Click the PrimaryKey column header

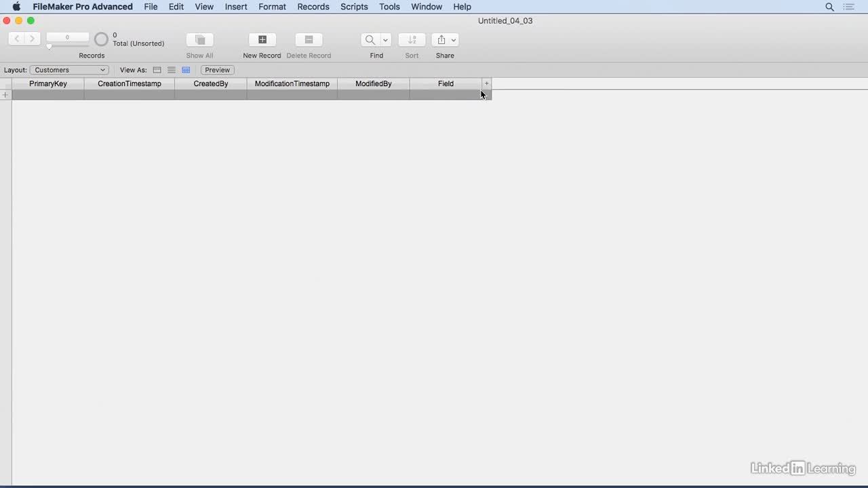click(48, 83)
